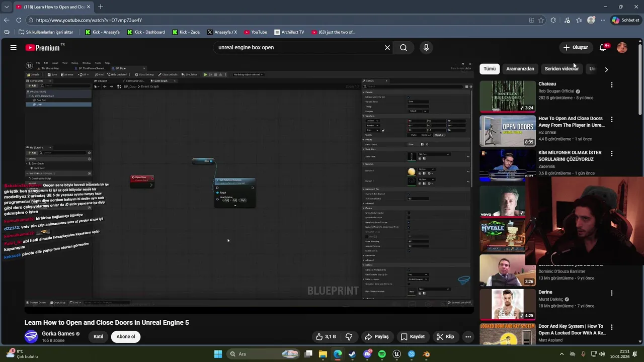
Task: Open the Edge profile icon
Action: (591, 20)
